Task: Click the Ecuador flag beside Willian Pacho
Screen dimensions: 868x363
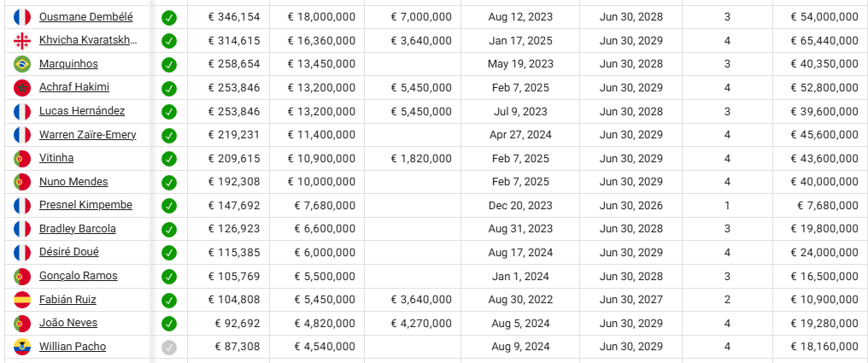Action: click(x=22, y=347)
